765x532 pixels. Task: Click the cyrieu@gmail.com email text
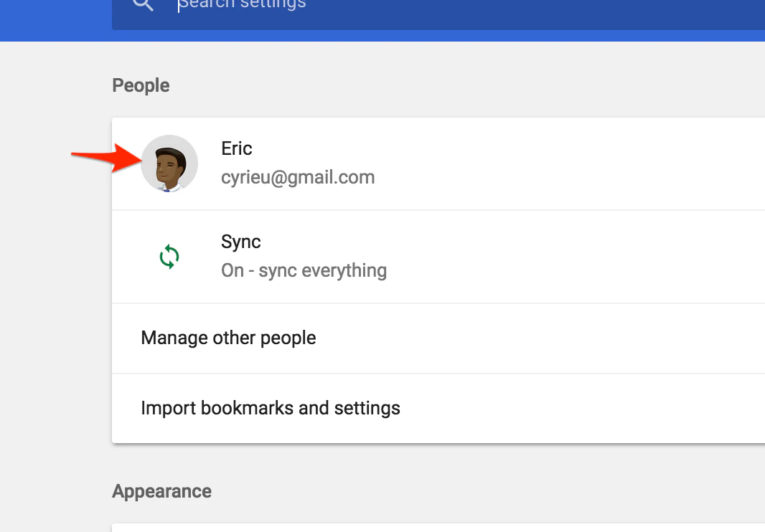(298, 178)
